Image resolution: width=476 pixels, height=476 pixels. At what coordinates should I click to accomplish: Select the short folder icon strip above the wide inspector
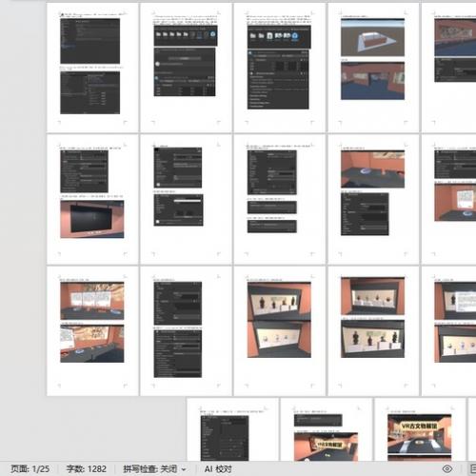point(186,35)
